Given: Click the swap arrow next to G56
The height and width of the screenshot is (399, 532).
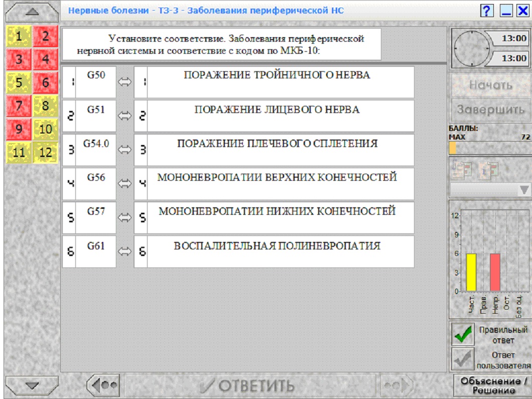Looking at the screenshot, I should pos(124,184).
